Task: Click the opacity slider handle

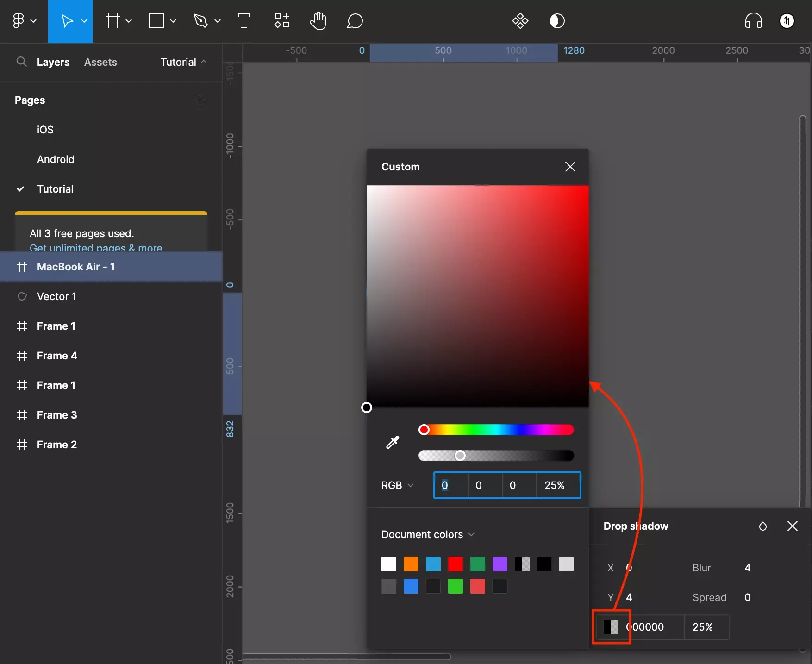Action: click(460, 456)
